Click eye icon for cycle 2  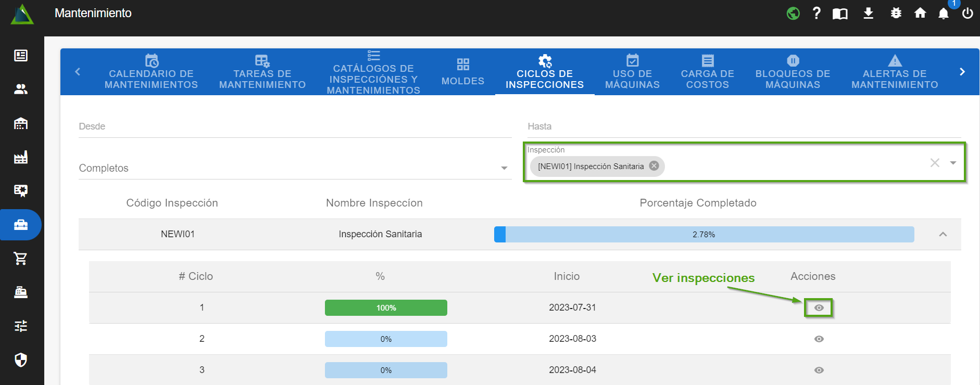(x=819, y=339)
